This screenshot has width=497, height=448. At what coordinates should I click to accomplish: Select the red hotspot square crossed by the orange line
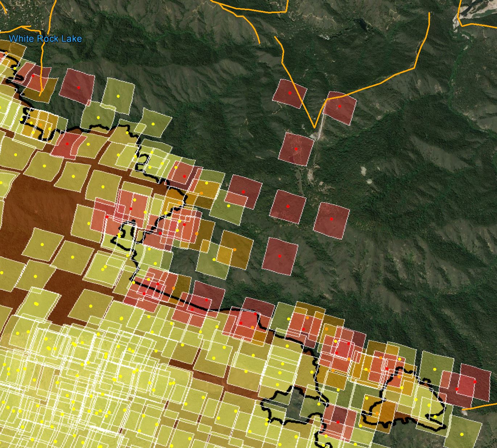coord(290,93)
